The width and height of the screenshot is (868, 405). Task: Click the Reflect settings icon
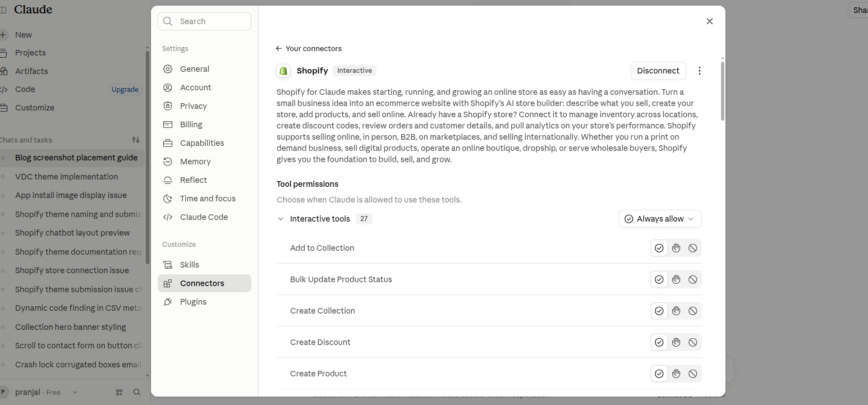point(168,180)
